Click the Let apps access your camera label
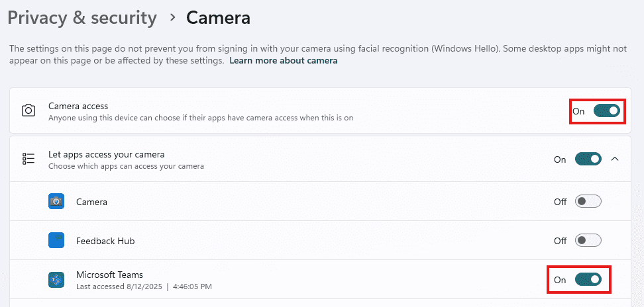The image size is (644, 307). (x=107, y=155)
